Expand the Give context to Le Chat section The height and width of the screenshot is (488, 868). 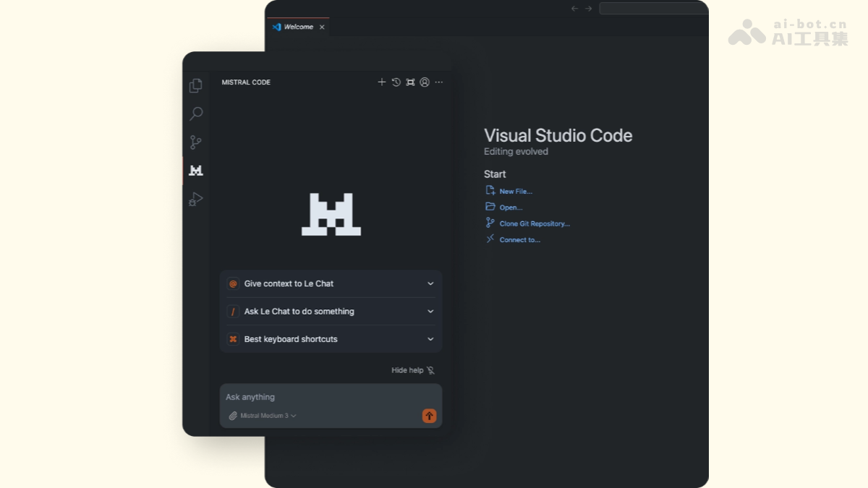tap(331, 283)
